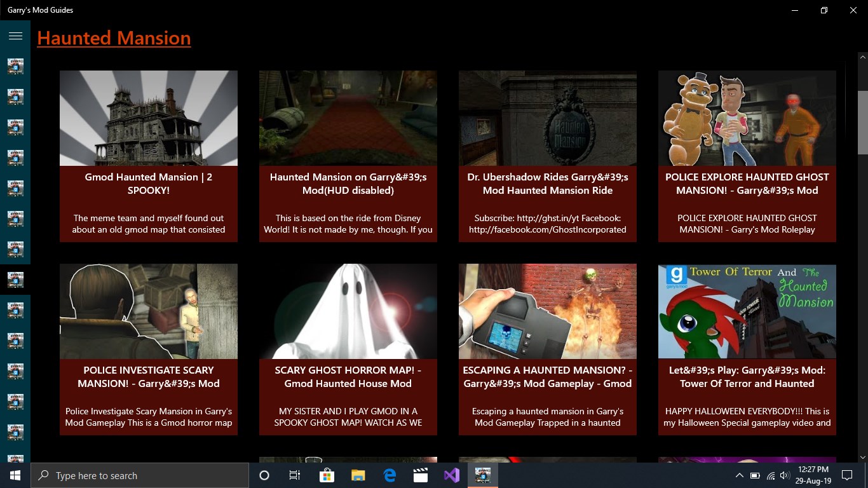
Task: Click title 'POLICE INVESTIGATE SCARY MANSION!'
Action: (x=149, y=377)
